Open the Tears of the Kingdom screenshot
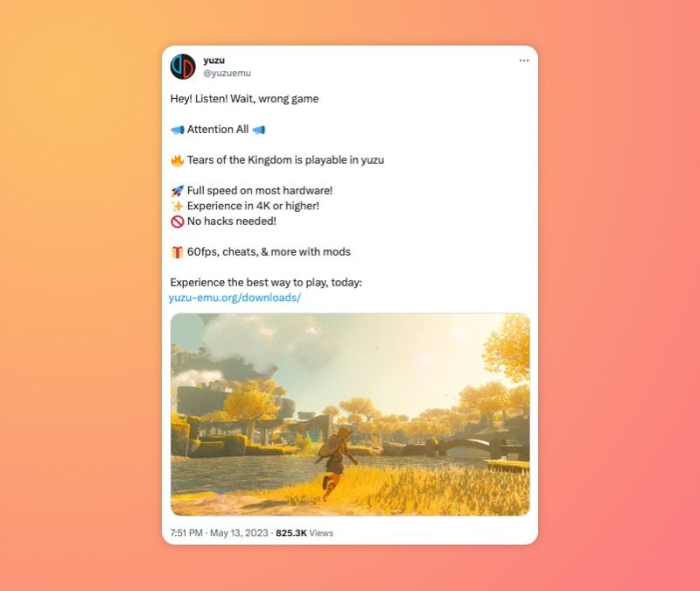This screenshot has height=591, width=700. point(350,414)
